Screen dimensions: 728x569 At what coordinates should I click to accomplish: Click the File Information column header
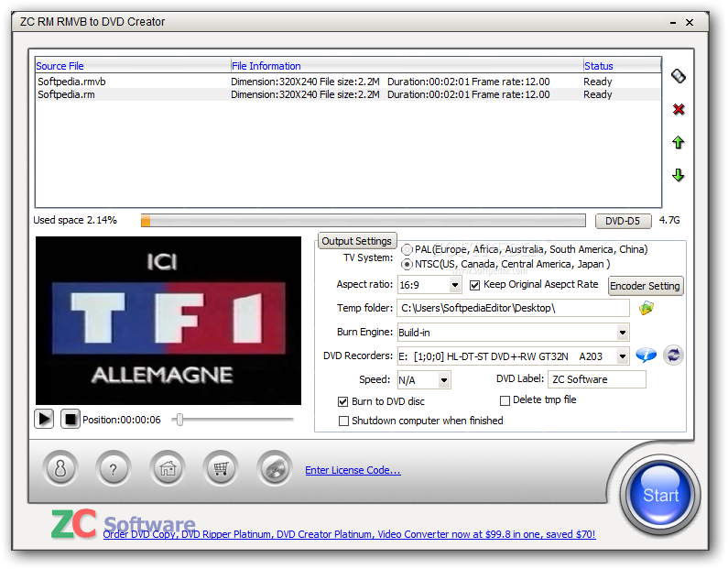[x=407, y=66]
